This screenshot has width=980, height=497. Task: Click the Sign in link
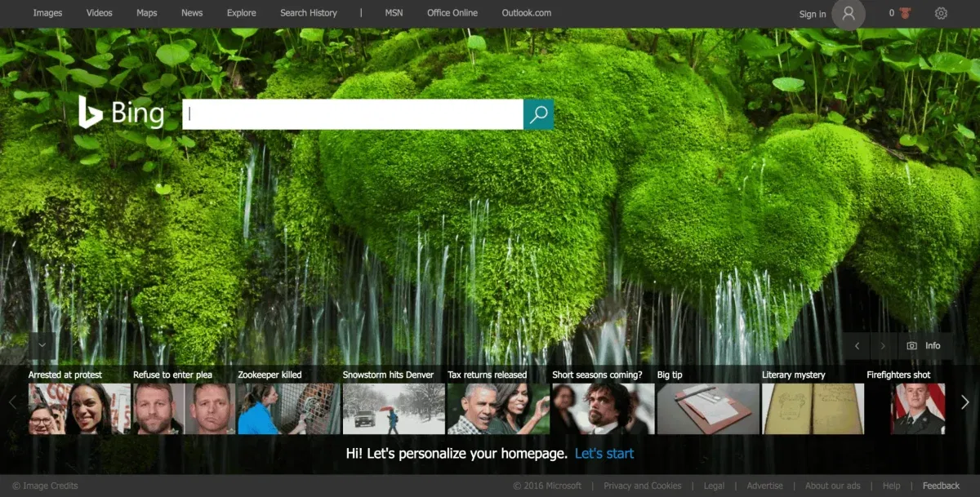[x=813, y=14]
